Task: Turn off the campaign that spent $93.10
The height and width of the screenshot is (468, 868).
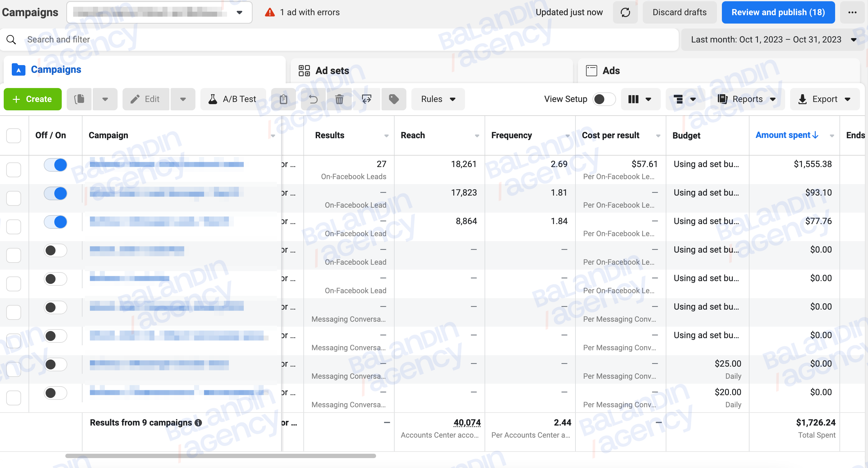Action: 56,193
